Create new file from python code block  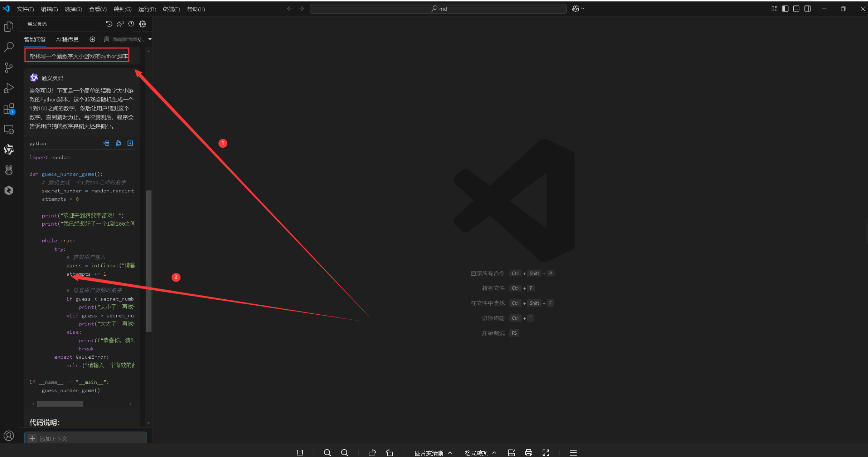pyautogui.click(x=130, y=143)
